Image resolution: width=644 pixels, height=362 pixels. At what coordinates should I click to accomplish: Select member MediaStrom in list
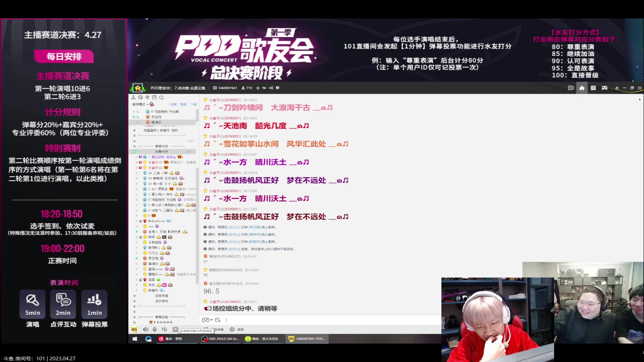[x=157, y=221]
